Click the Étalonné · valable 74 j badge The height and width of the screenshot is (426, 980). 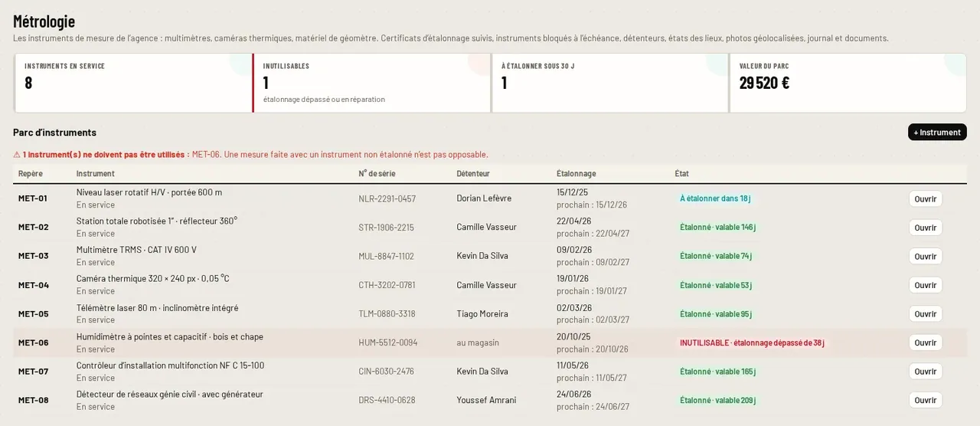(716, 256)
